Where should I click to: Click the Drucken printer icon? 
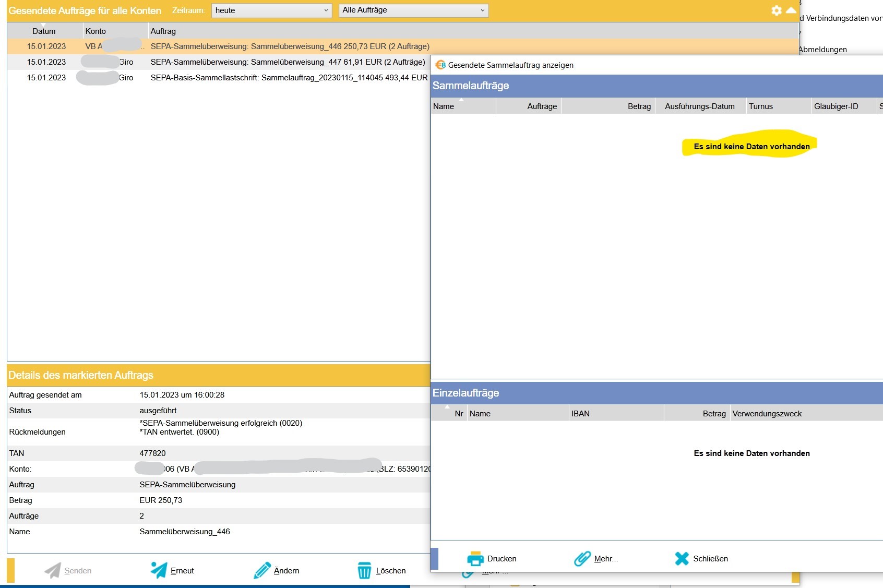click(475, 558)
